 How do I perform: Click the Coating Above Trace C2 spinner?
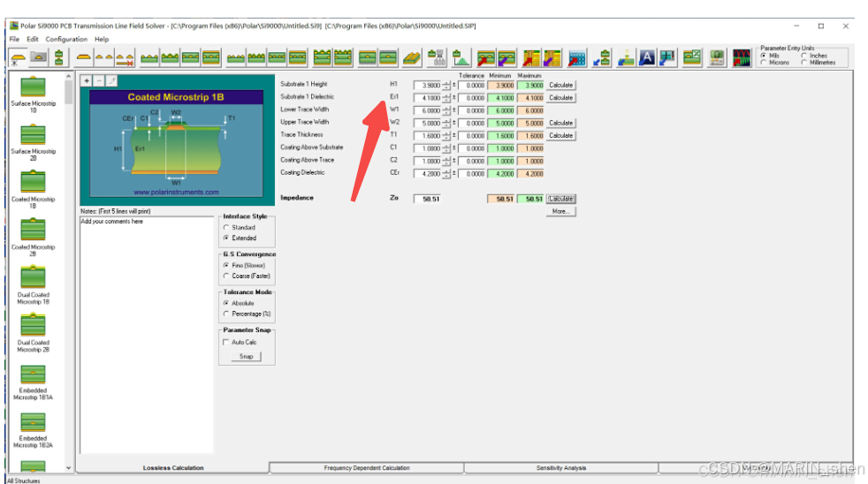446,161
